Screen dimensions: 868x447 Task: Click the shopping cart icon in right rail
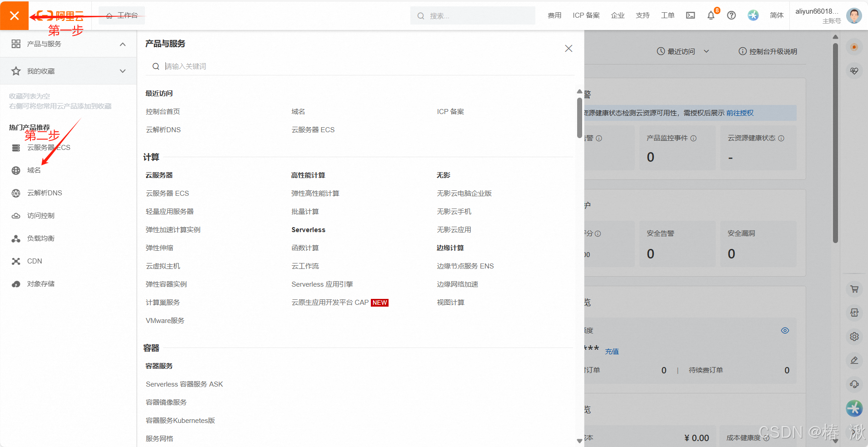(854, 289)
